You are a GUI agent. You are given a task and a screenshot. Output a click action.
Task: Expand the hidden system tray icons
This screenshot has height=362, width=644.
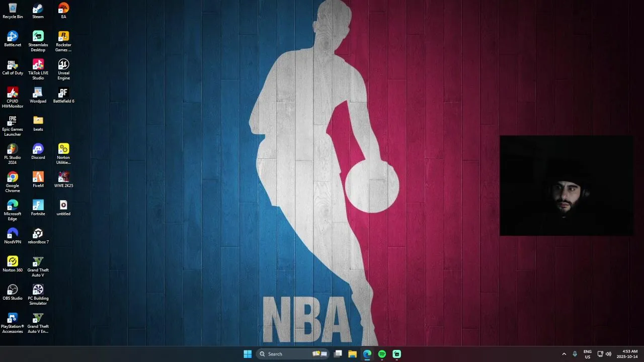click(x=564, y=354)
